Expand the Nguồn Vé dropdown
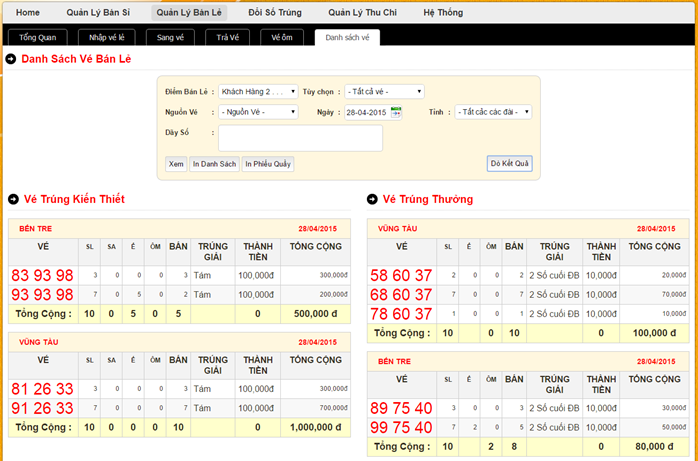This screenshot has width=698, height=461. pyautogui.click(x=258, y=112)
